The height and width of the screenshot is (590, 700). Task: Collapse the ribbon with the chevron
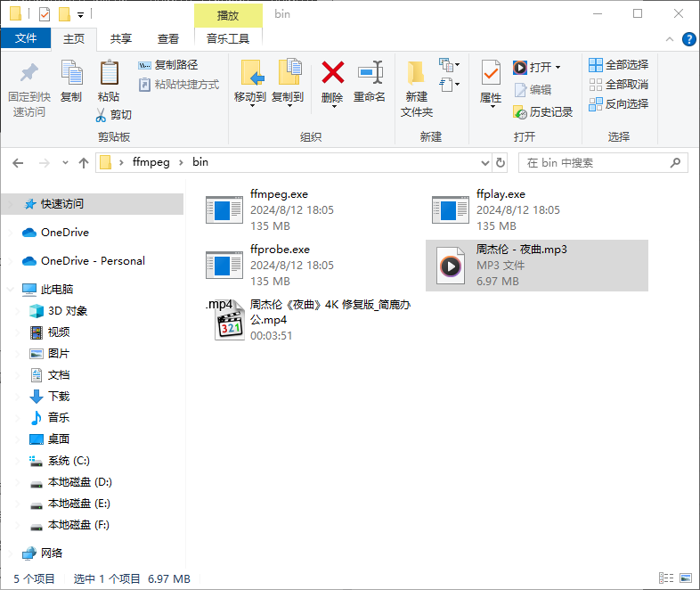[x=670, y=39]
